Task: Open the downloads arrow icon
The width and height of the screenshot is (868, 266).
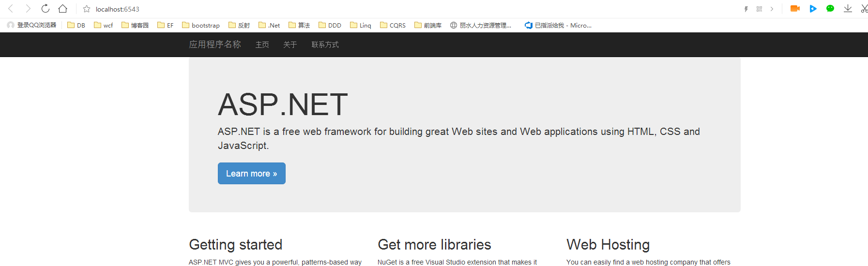Action: coord(848,9)
